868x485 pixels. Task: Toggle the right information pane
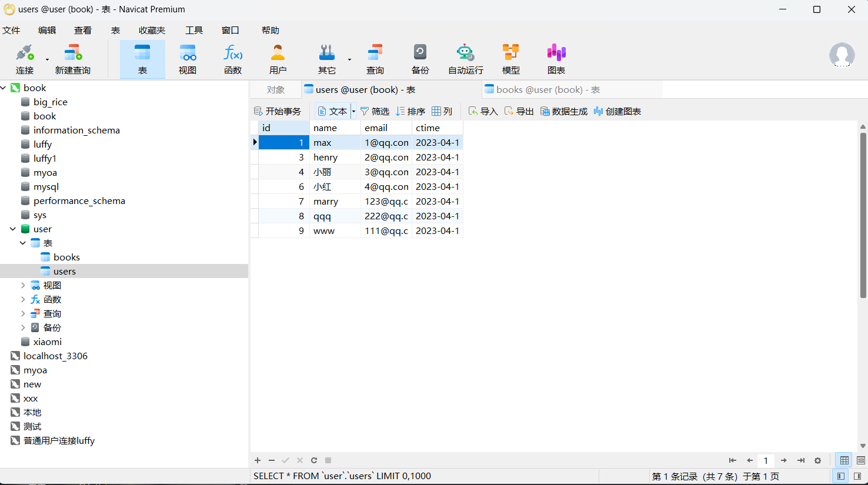pos(857,476)
